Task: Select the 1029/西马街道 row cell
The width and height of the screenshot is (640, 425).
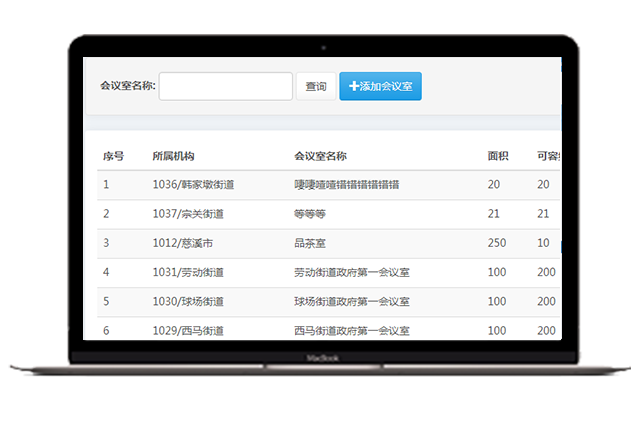Action: pyautogui.click(x=188, y=329)
